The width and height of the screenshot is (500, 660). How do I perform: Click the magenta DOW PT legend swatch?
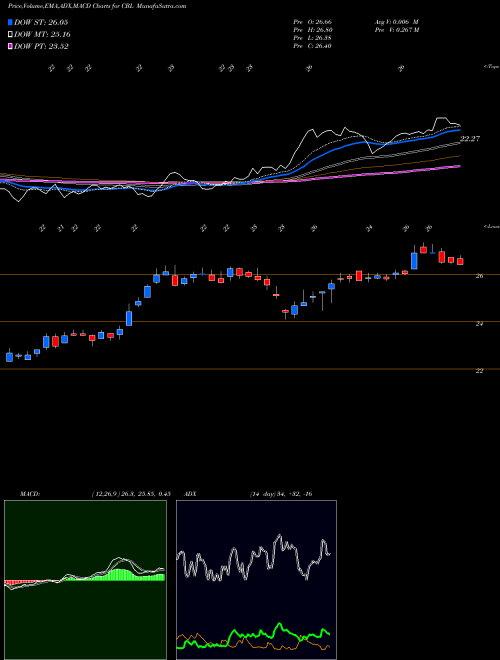tap(10, 46)
